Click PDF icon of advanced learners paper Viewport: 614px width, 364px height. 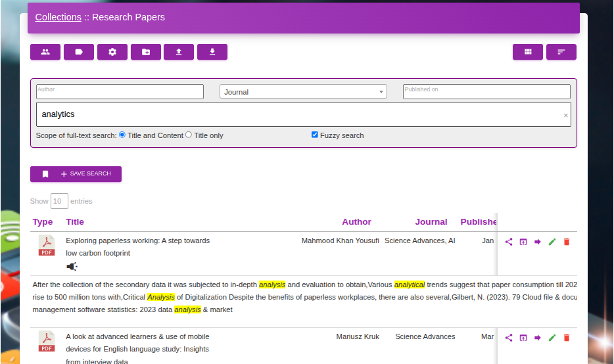(x=47, y=341)
